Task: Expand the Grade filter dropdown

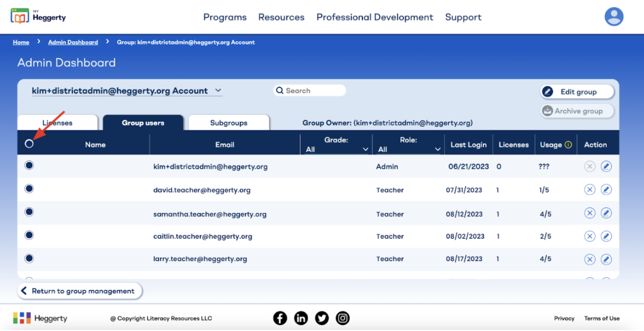Action: click(x=366, y=150)
